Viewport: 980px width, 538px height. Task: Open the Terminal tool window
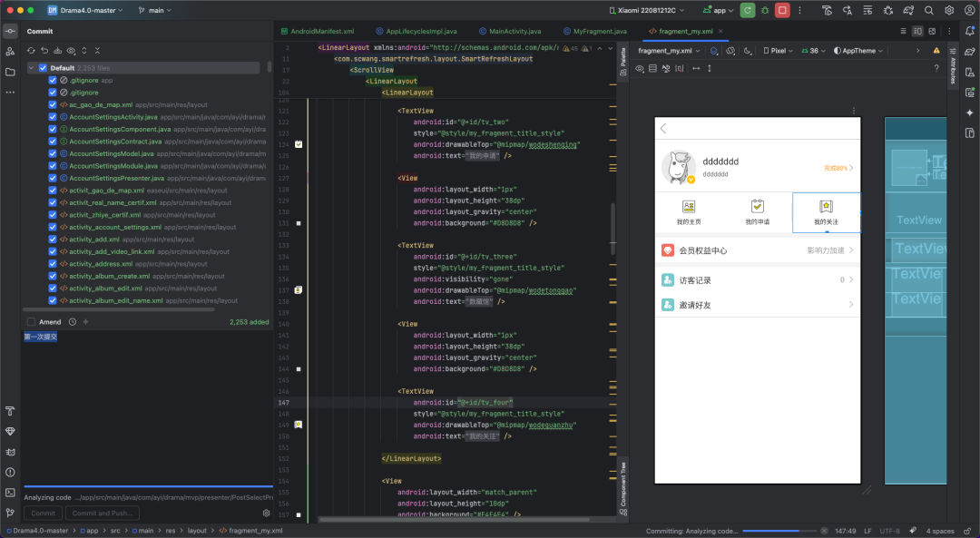pos(10,493)
